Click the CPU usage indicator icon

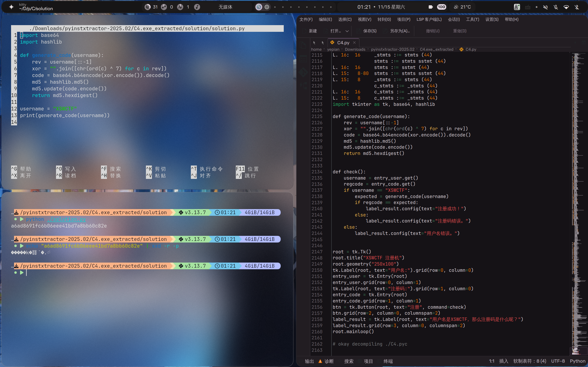click(x=148, y=7)
